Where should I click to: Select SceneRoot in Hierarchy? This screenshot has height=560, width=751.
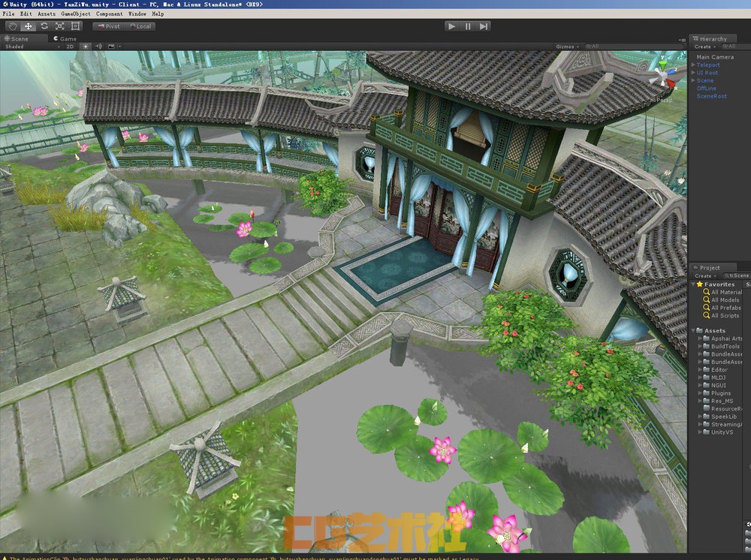(x=712, y=96)
